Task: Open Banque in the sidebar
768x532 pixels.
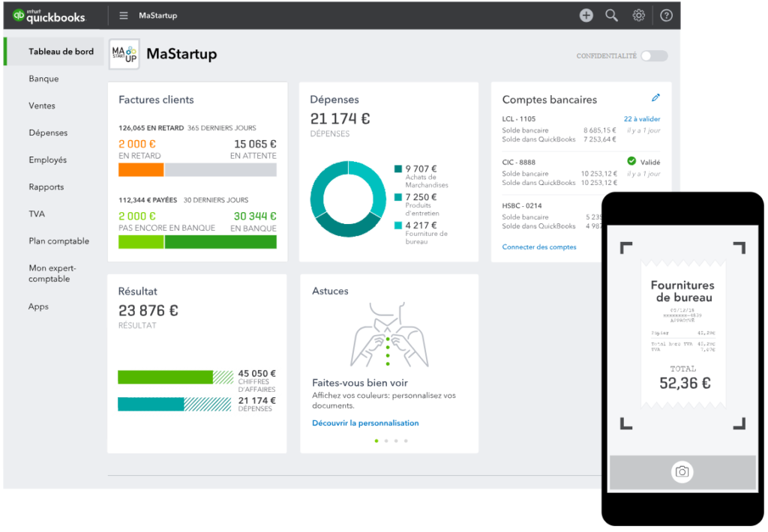Action: click(43, 79)
